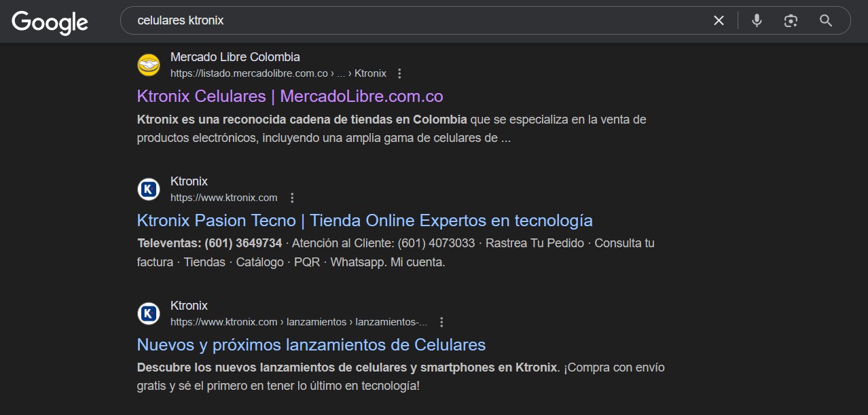The height and width of the screenshot is (415, 868).
Task: Open 'Ktronix Celulares | MercadoLibre.com.co' link
Action: [290, 96]
